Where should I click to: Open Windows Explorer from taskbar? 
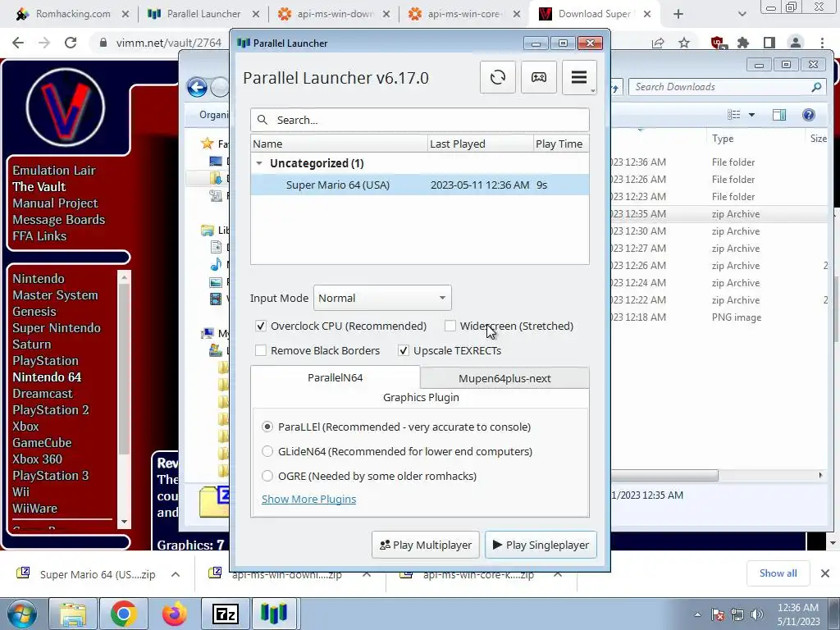73,614
